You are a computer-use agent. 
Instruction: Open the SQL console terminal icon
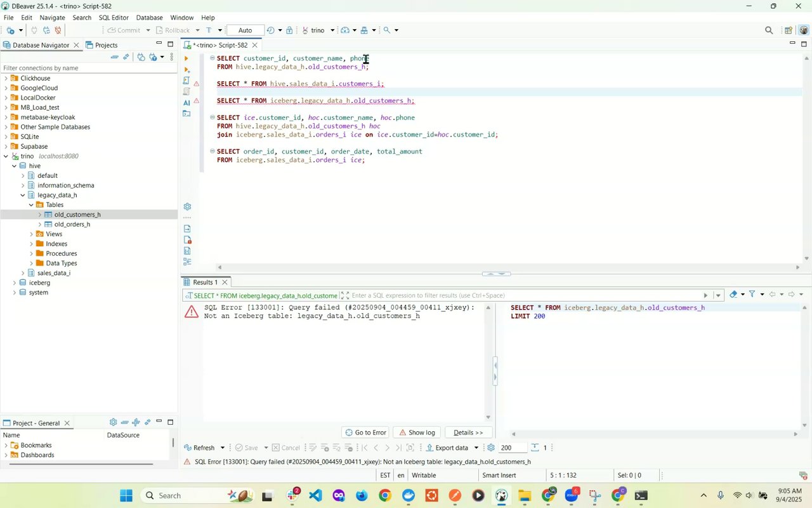click(x=187, y=114)
